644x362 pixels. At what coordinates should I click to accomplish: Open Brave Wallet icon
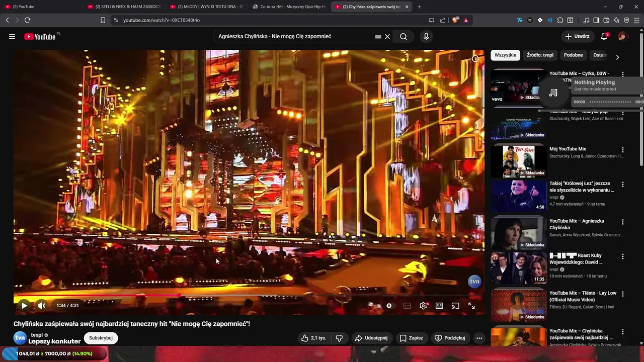pos(606,20)
